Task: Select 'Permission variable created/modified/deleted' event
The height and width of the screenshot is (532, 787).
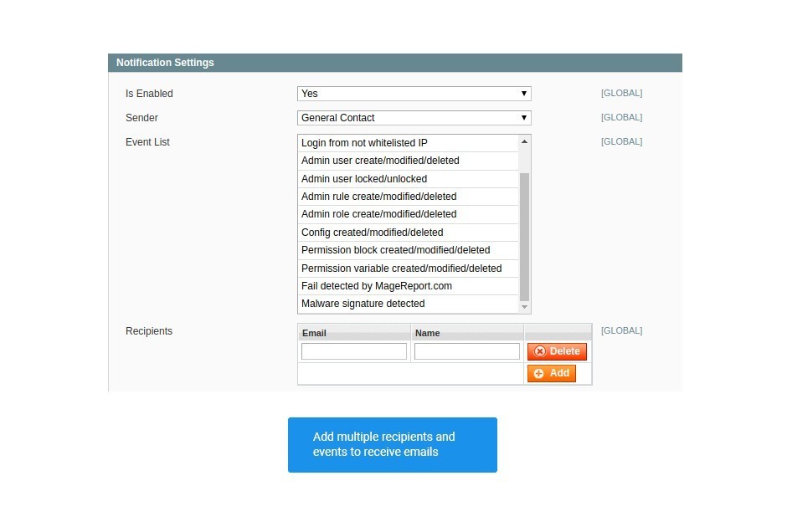Action: [408, 269]
